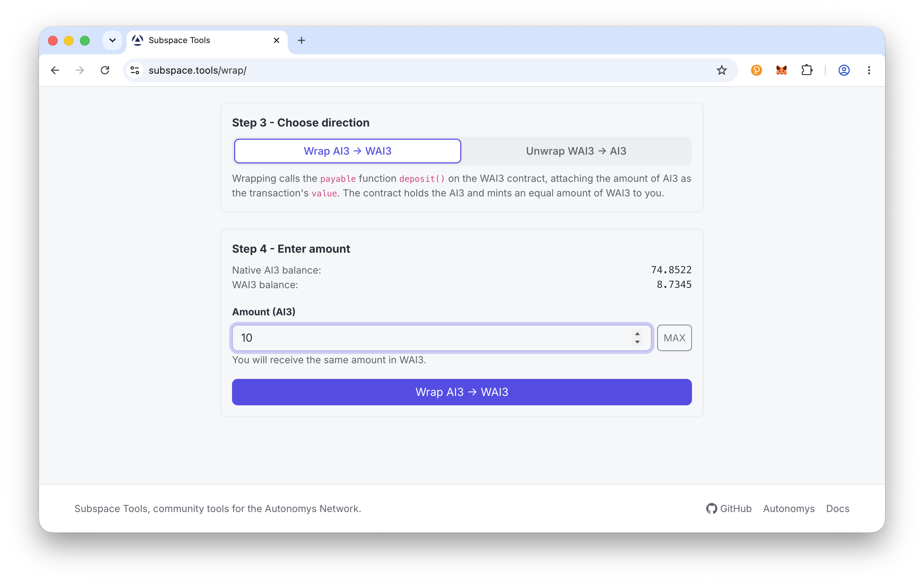Open Chrome three-dot menu
The image size is (924, 584).
869,70
